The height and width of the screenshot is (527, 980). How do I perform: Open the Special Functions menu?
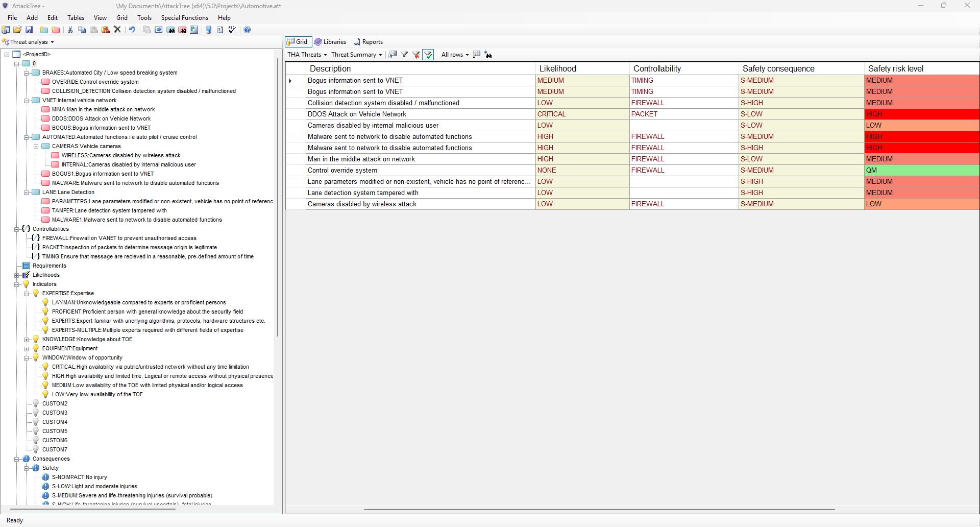tap(184, 18)
